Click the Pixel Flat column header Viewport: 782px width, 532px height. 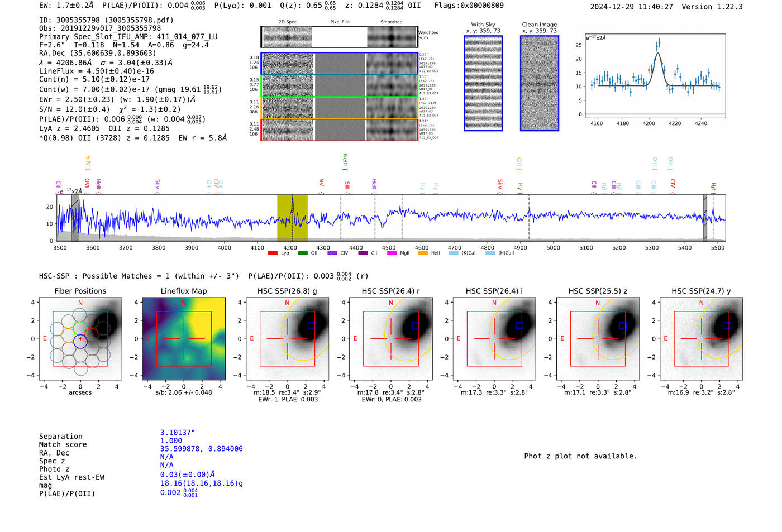click(x=340, y=22)
